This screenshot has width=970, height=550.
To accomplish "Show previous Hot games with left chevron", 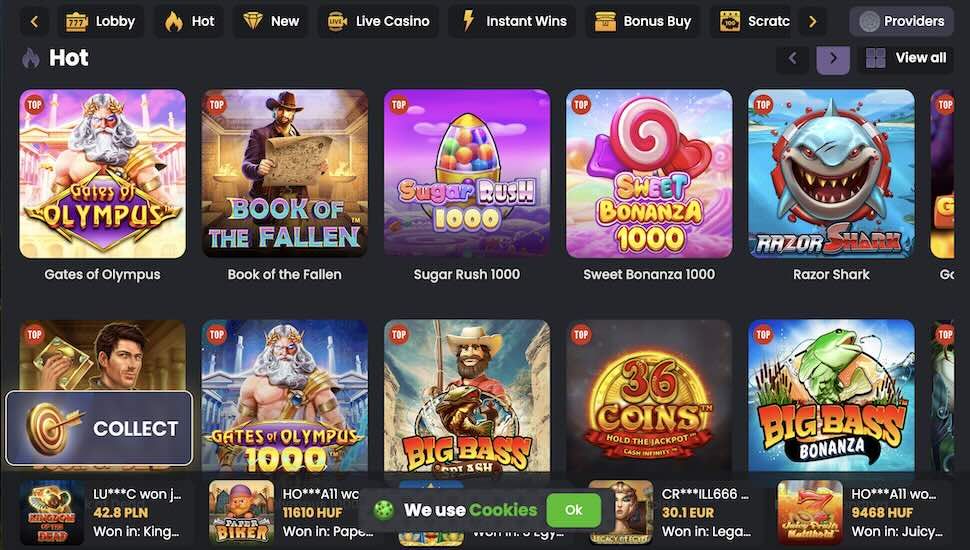I will (x=792, y=58).
